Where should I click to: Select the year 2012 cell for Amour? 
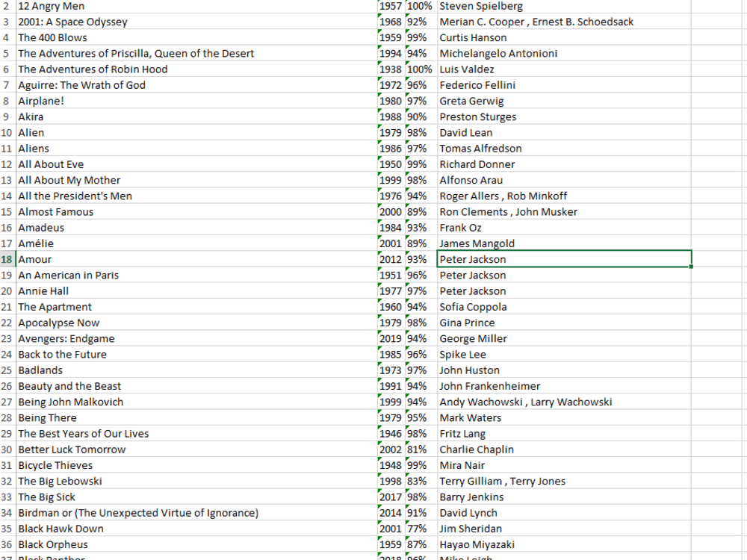click(x=391, y=259)
